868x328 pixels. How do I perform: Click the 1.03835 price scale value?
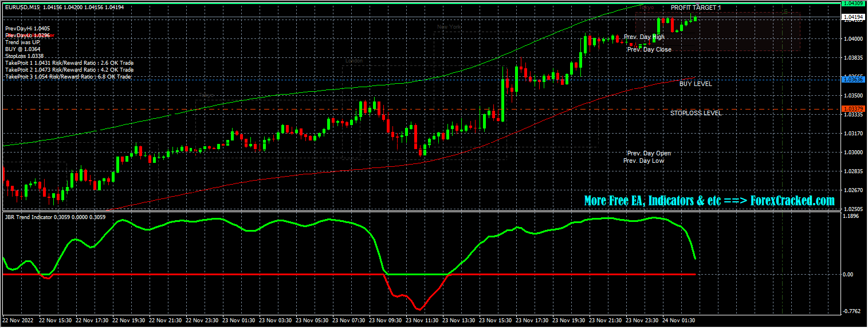point(853,58)
